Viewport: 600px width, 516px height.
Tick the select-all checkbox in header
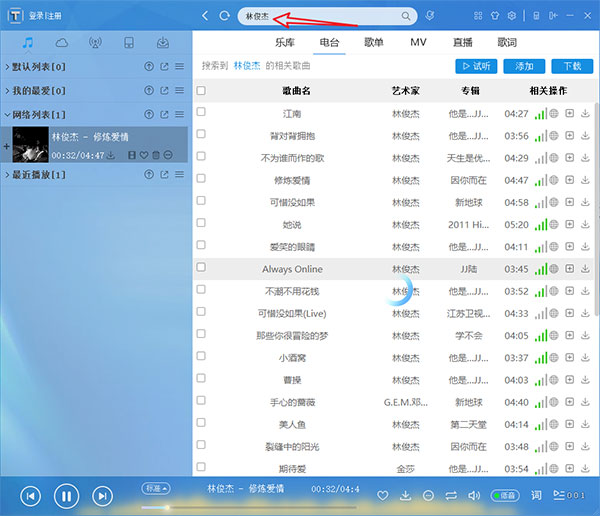(x=201, y=90)
